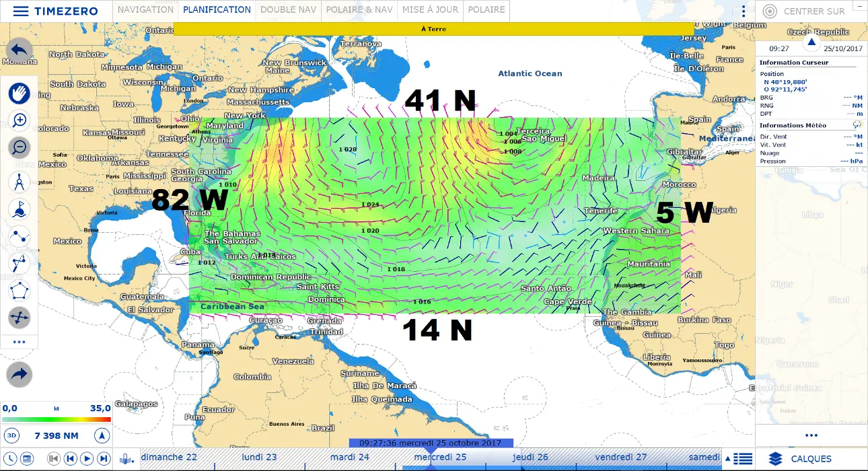Click the north-up orientation arrow

102,435
